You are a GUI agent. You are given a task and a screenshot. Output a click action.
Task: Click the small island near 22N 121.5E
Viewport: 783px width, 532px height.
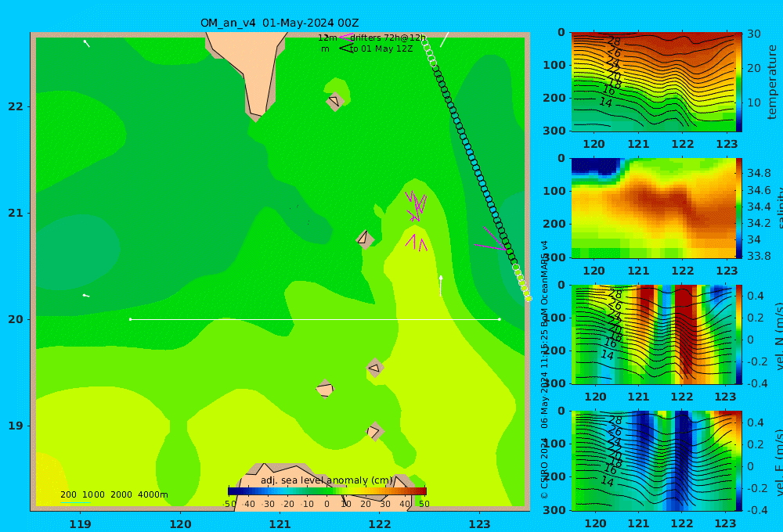334,102
